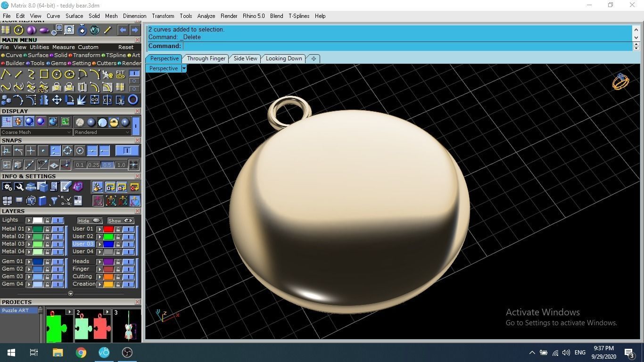Open the Perspective viewport dropdown arrow
Image resolution: width=644 pixels, height=362 pixels.
[184, 68]
